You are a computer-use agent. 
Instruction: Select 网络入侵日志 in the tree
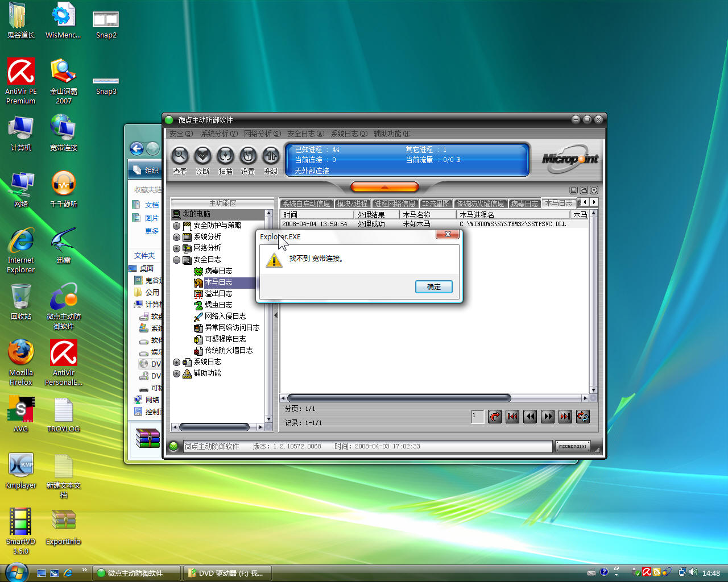tap(225, 317)
